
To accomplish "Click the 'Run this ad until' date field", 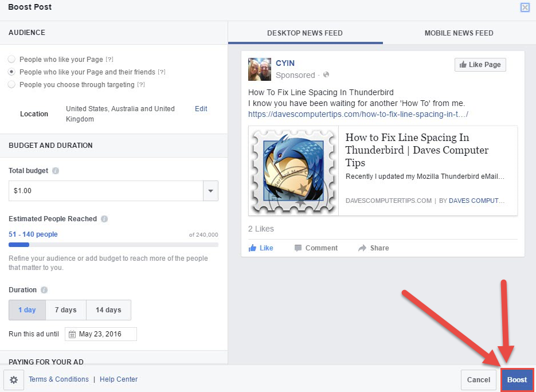I will pyautogui.click(x=101, y=334).
